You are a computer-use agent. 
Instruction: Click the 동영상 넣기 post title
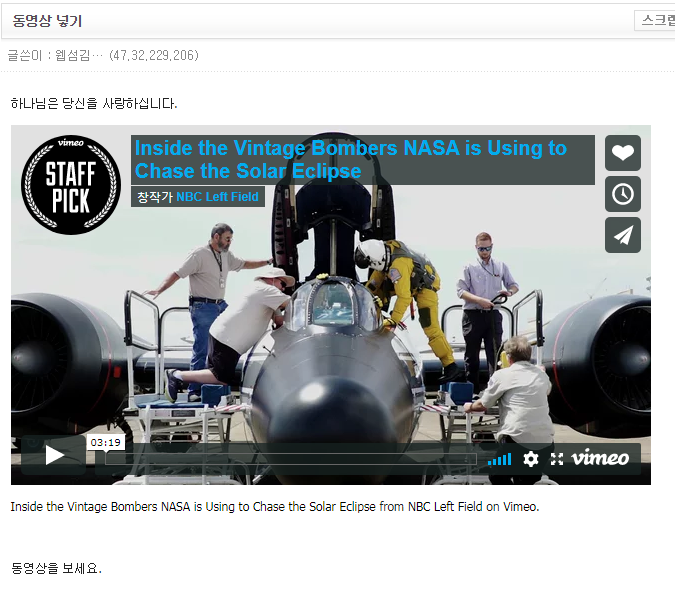[x=47, y=20]
